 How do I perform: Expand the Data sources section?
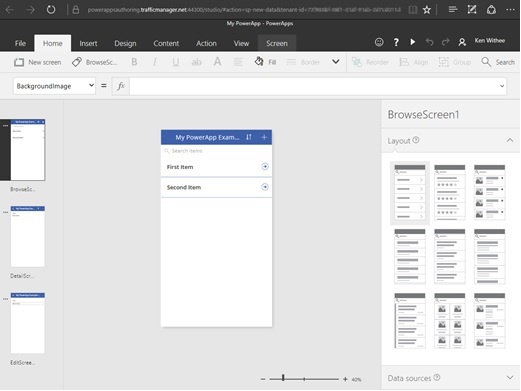pos(510,377)
